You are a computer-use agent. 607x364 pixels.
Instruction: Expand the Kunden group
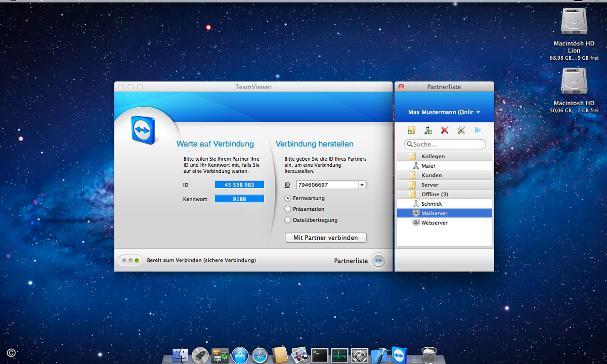444,175
